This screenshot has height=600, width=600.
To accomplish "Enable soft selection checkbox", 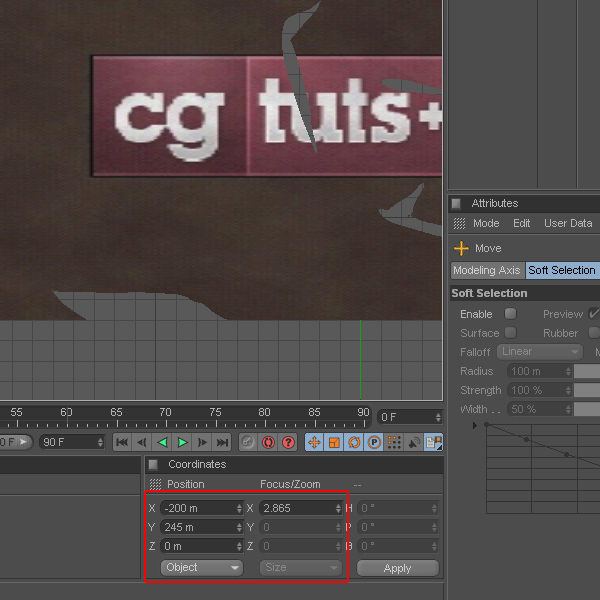I will (510, 314).
